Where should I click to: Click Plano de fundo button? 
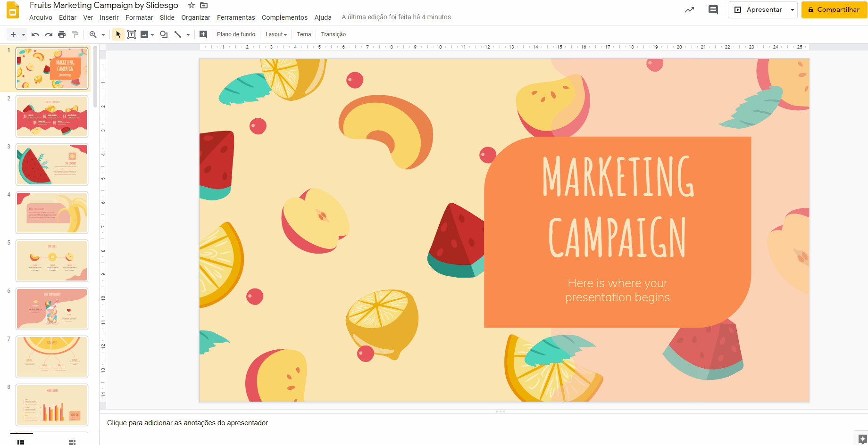(x=236, y=34)
